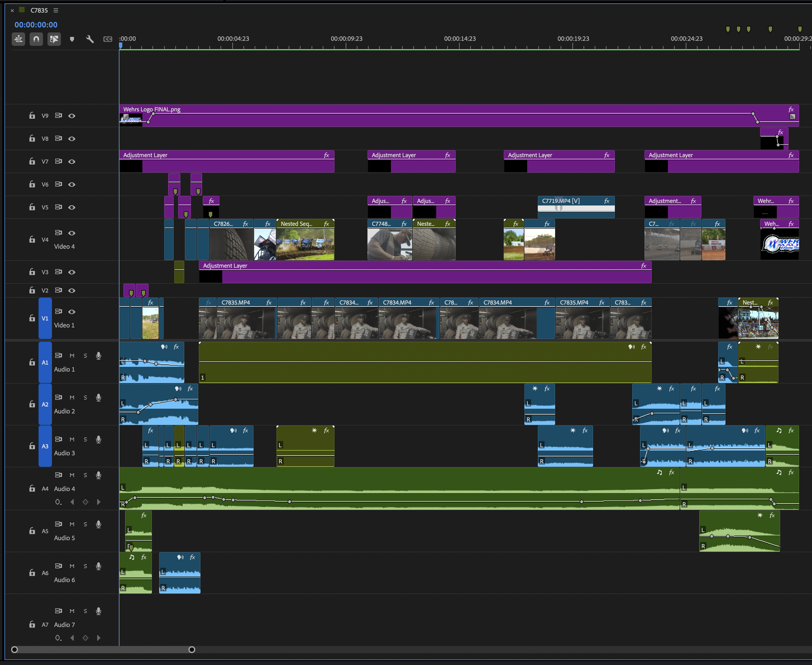
Task: Hide track V9 output eye
Action: coord(72,116)
